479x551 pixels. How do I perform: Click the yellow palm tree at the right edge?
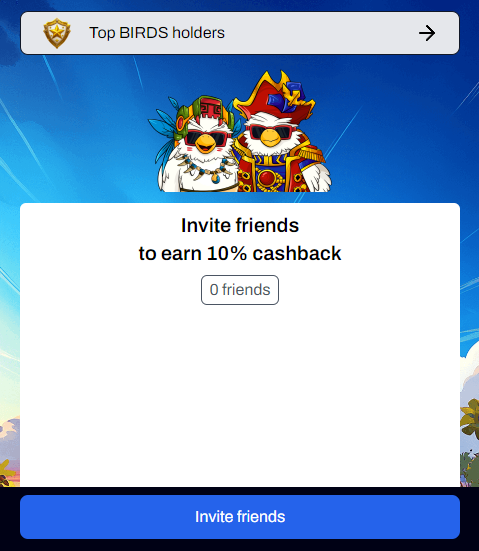[x=470, y=422]
